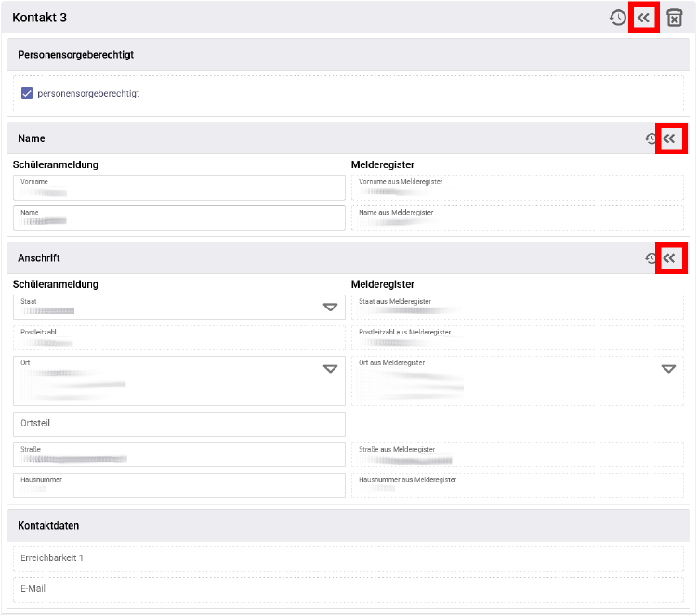
Task: Click the Vorname input field
Action: click(x=179, y=188)
